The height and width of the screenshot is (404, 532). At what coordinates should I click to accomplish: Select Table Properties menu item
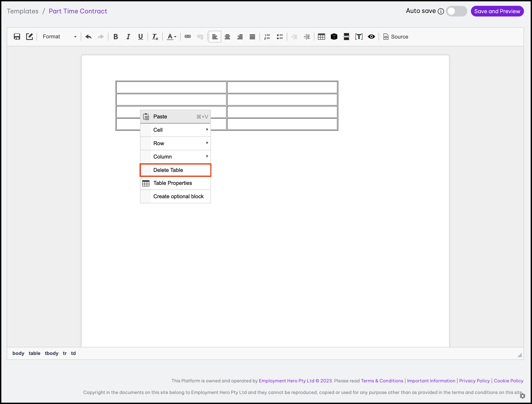(175, 183)
